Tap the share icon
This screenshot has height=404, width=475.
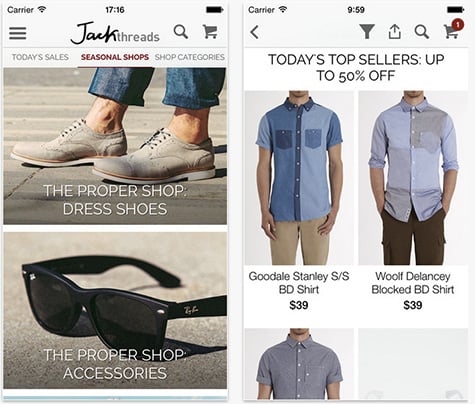pos(394,32)
